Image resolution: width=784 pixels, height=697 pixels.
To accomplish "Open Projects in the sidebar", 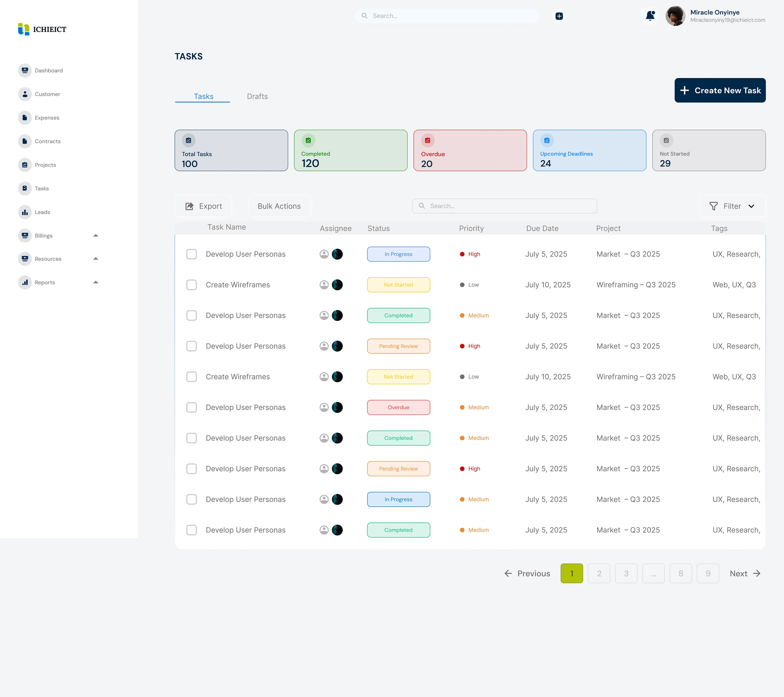I will tap(25, 165).
